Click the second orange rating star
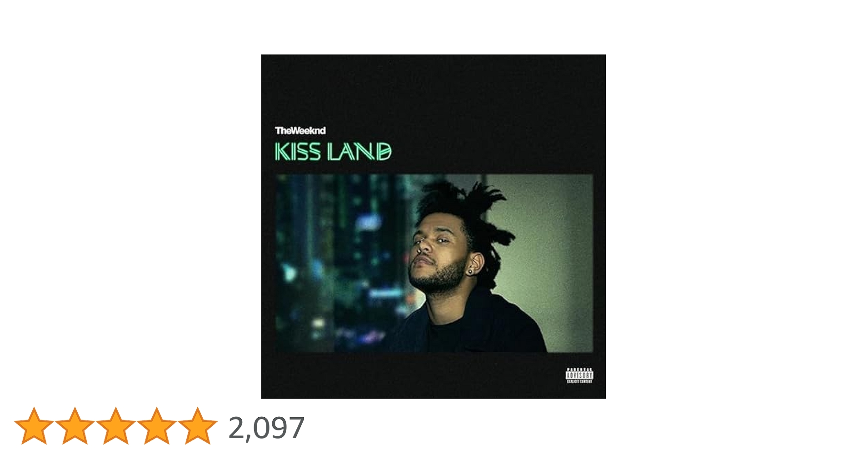Image resolution: width=868 pixels, height=454 pixels. 75,426
